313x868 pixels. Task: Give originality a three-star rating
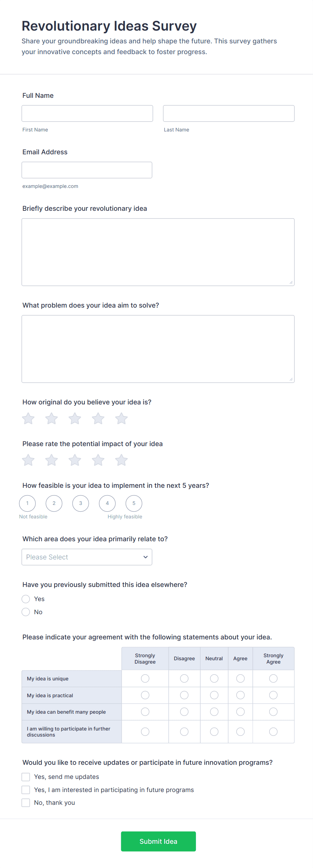tap(75, 419)
